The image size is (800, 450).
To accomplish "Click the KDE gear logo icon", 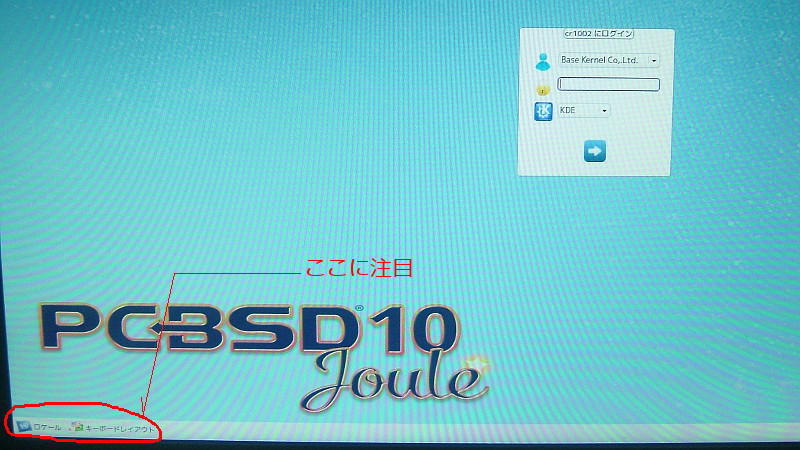I will (543, 111).
